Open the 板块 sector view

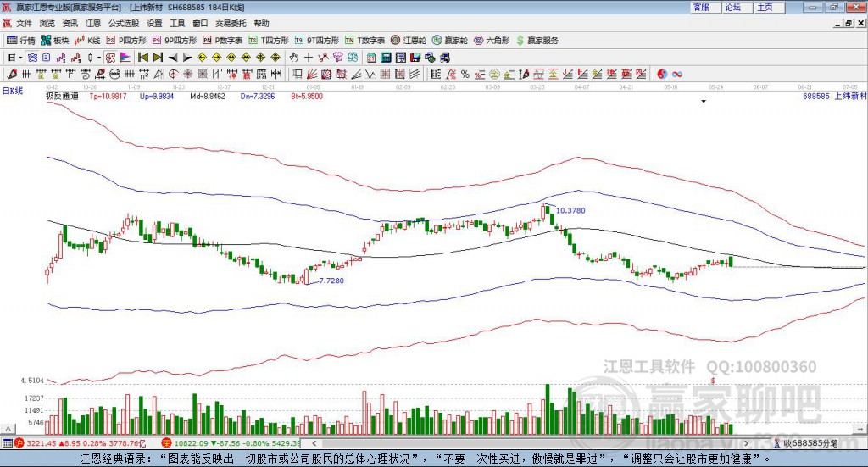[55, 41]
